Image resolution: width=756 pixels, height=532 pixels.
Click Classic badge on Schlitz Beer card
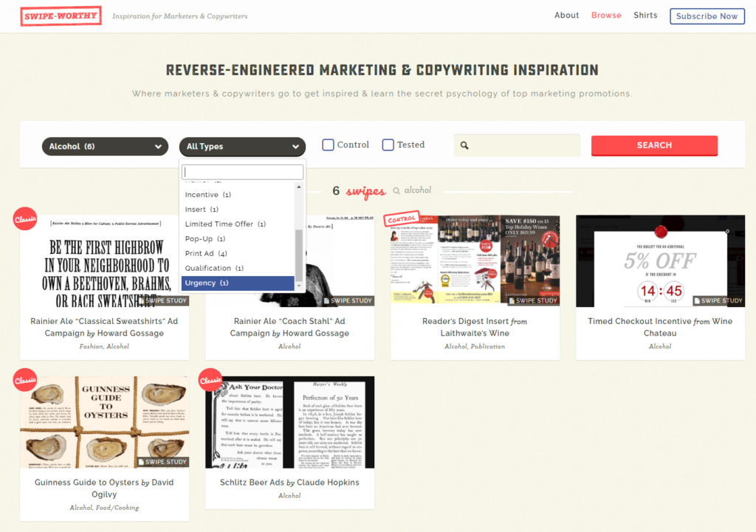pos(210,380)
